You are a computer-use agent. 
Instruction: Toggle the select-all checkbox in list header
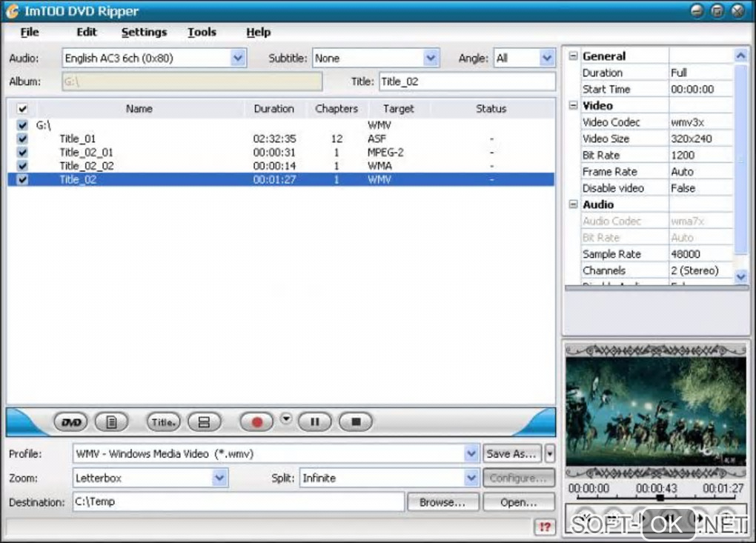tap(22, 108)
